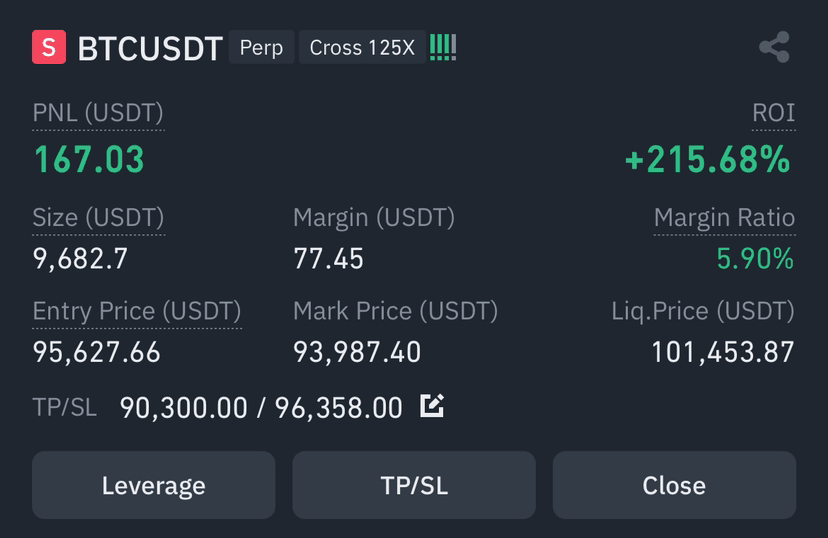The height and width of the screenshot is (538, 828).
Task: Tap the red S short-side badge
Action: 49,47
